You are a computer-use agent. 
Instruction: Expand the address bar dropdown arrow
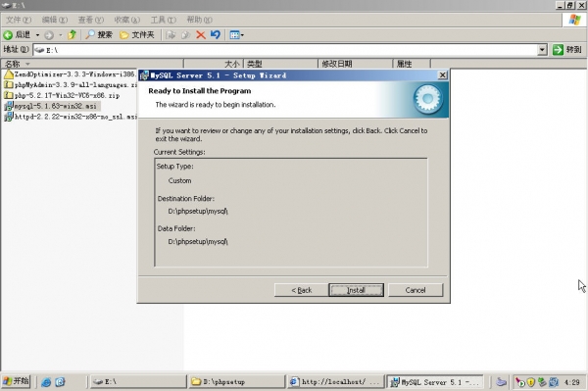point(542,49)
